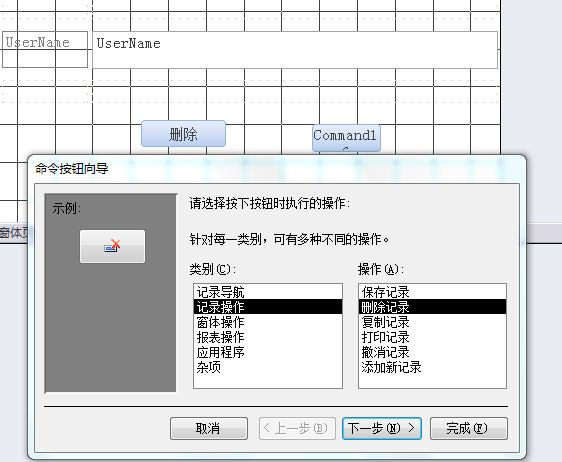
Task: Select the 删除 button on the form
Action: tap(184, 134)
